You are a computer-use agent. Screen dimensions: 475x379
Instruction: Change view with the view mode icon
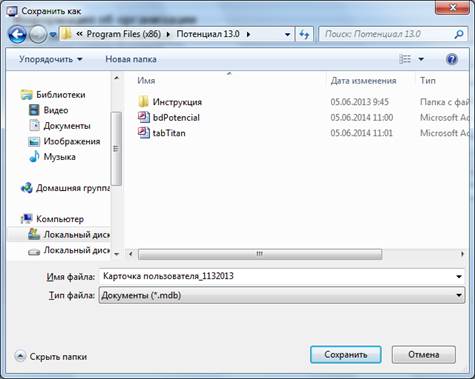(405, 59)
